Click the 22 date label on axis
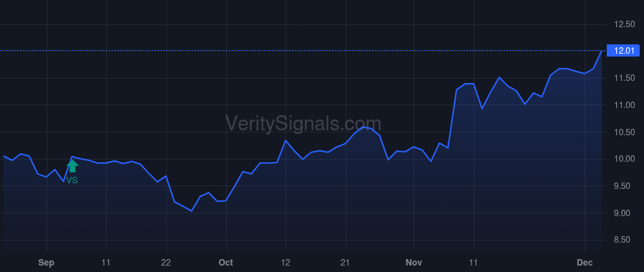Viewport: 644px width, 272px height. coord(166,263)
